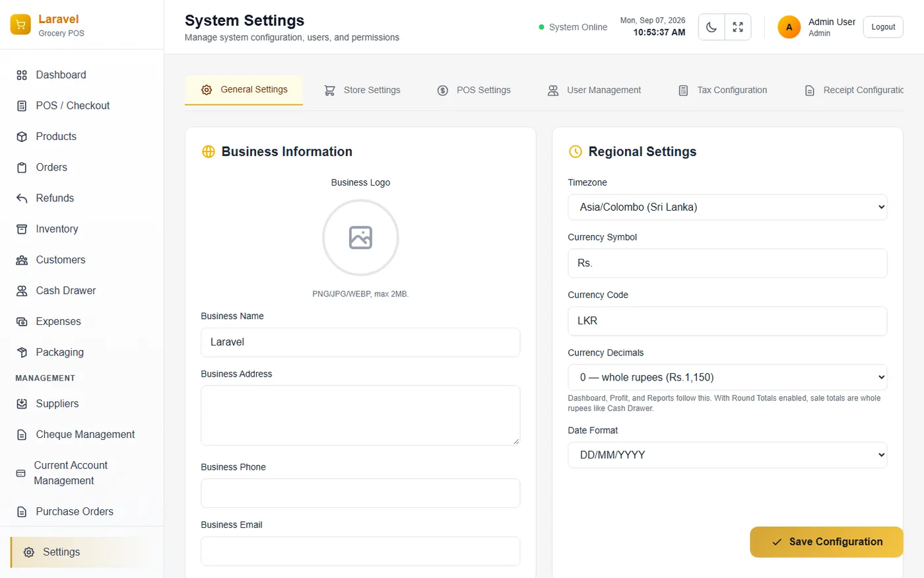
Task: Click the Business Address text area
Action: click(x=360, y=415)
